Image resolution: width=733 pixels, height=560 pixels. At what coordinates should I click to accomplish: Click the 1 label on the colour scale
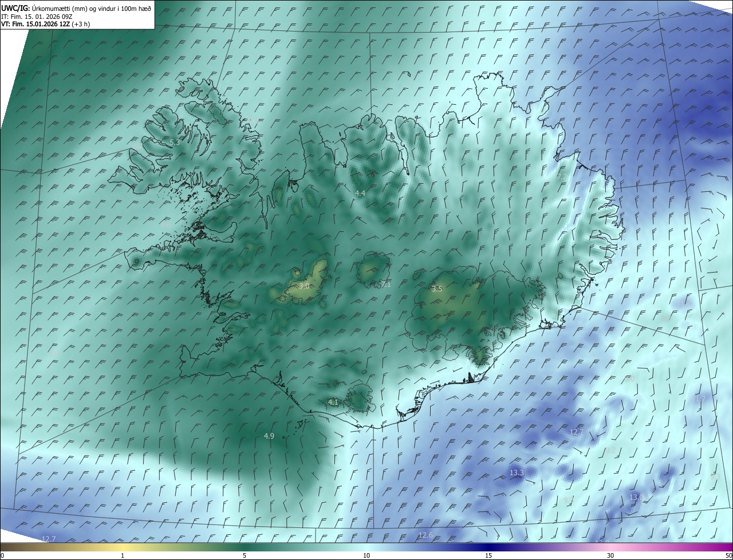[x=123, y=555]
